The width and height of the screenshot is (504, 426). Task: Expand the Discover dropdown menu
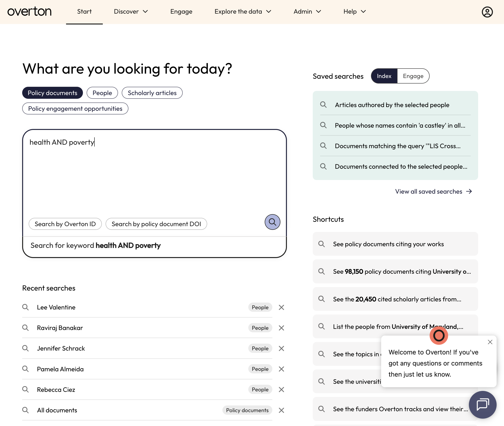(x=131, y=11)
